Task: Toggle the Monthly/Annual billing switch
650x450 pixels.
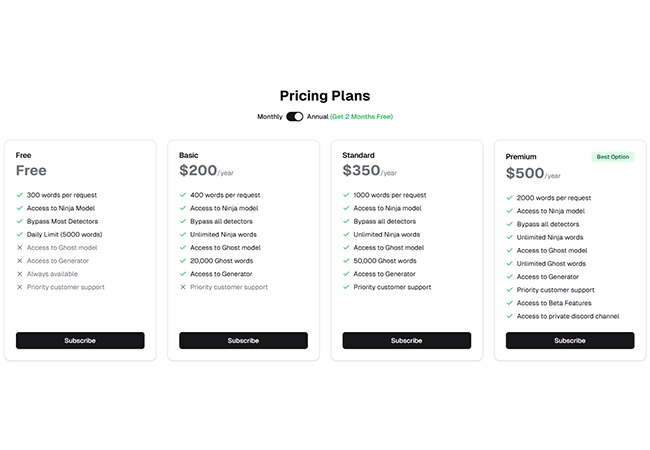Action: point(294,117)
